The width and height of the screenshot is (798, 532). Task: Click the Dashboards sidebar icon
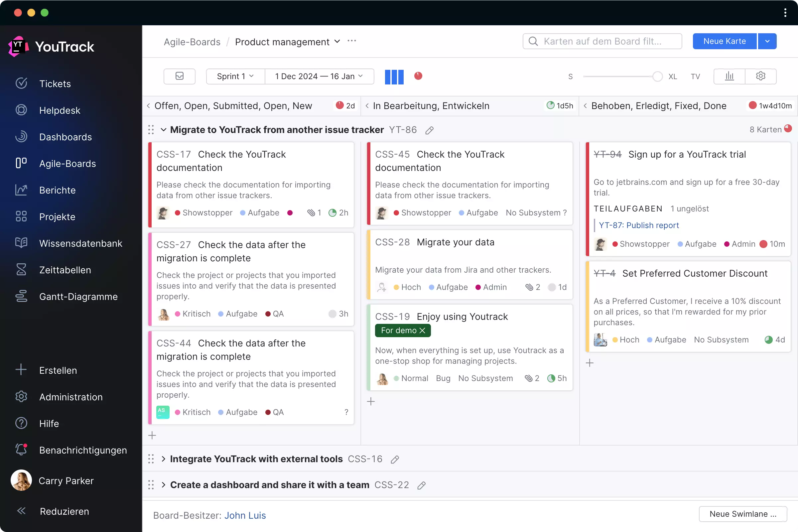pos(21,137)
